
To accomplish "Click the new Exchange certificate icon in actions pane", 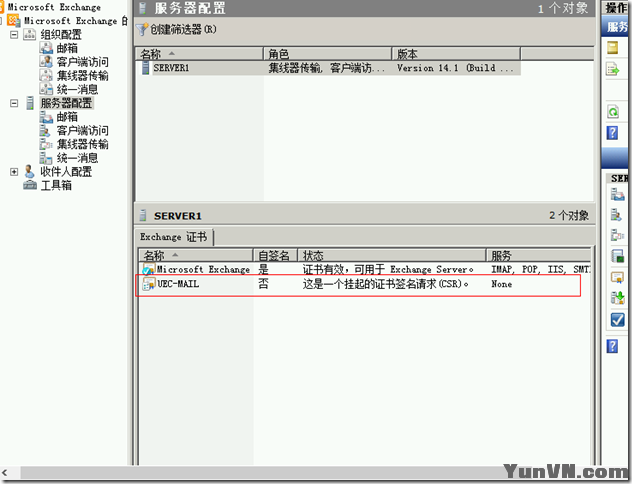I will click(617, 277).
